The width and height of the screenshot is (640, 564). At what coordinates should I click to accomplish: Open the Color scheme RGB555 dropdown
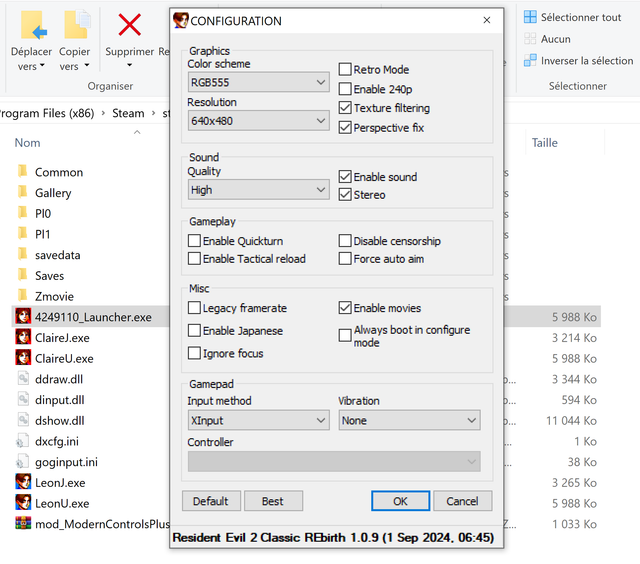pyautogui.click(x=258, y=82)
